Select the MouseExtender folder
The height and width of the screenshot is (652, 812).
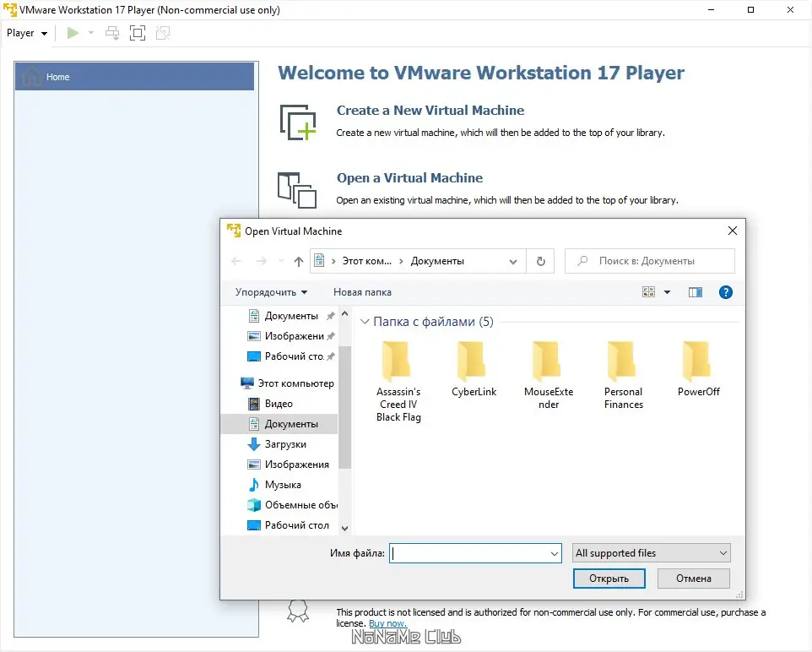click(x=549, y=375)
